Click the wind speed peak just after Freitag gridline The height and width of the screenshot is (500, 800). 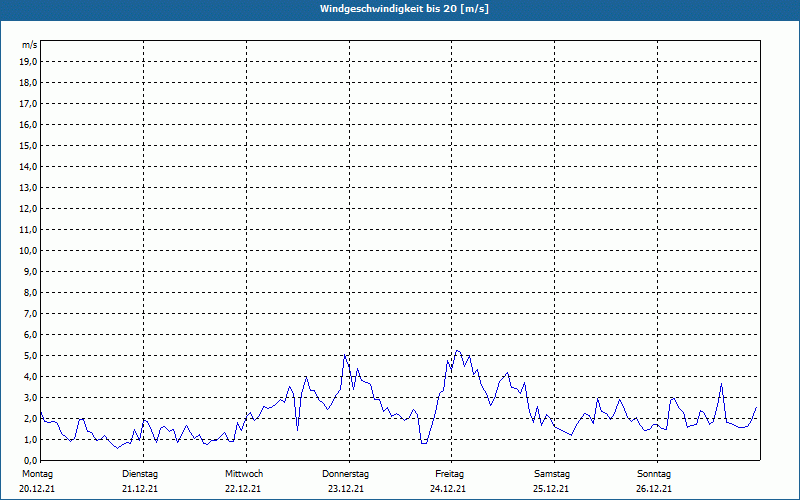pyautogui.click(x=457, y=351)
